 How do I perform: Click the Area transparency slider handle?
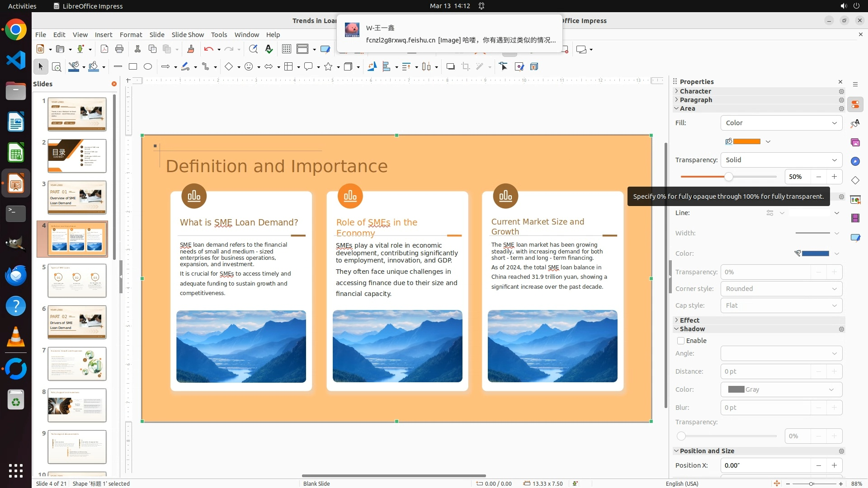(729, 177)
